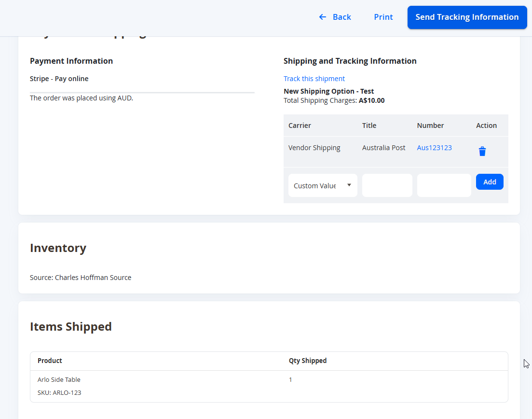Focus the tracking Number input field
Image resolution: width=532 pixels, height=419 pixels.
(x=444, y=185)
